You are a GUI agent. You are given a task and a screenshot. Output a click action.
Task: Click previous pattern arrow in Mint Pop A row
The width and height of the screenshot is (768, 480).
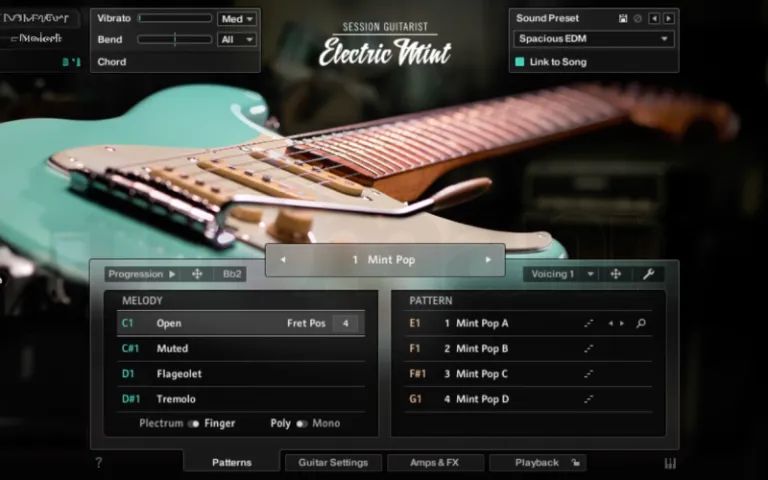610,323
